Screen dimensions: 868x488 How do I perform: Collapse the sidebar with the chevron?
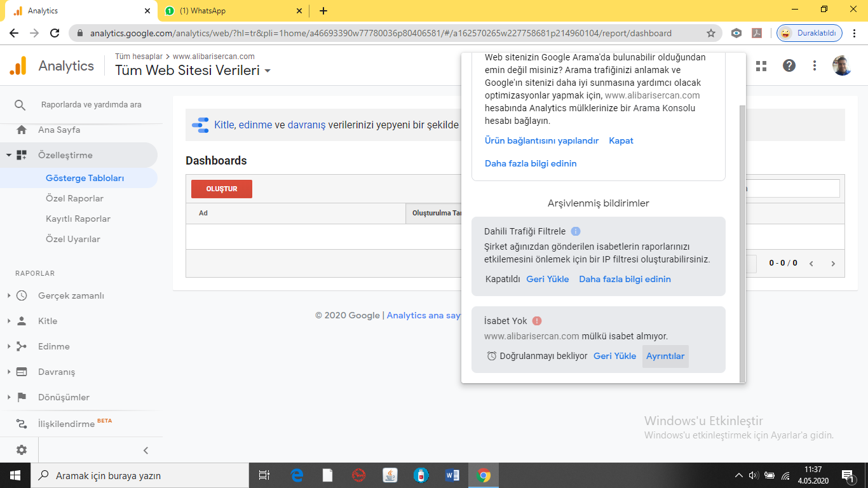(146, 451)
